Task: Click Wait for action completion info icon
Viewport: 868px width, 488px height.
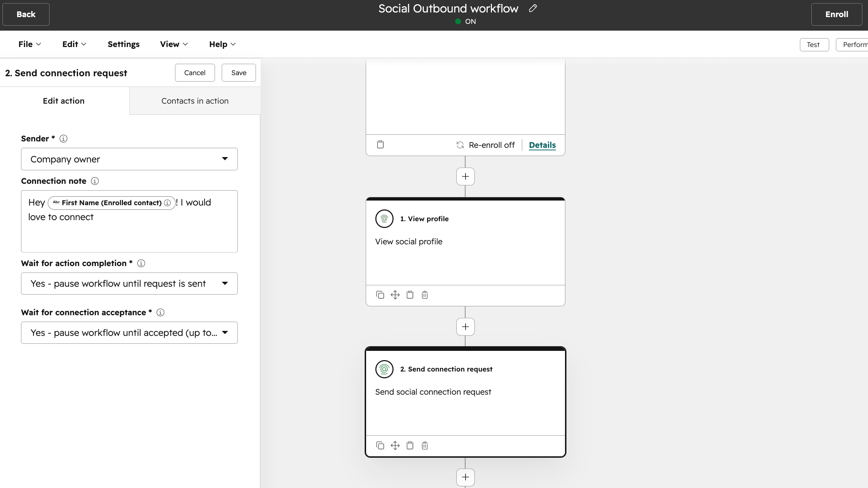Action: tap(141, 263)
